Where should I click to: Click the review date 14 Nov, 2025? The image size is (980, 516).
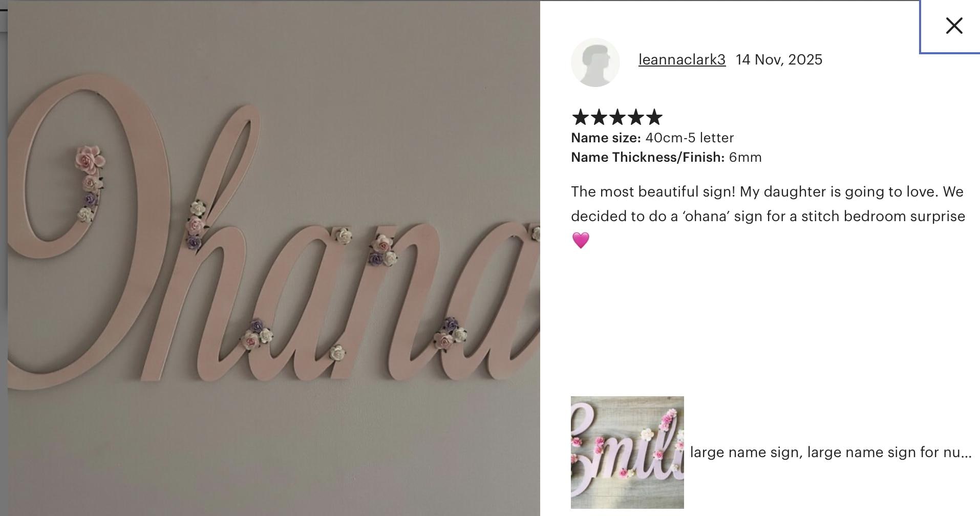pyautogui.click(x=779, y=60)
